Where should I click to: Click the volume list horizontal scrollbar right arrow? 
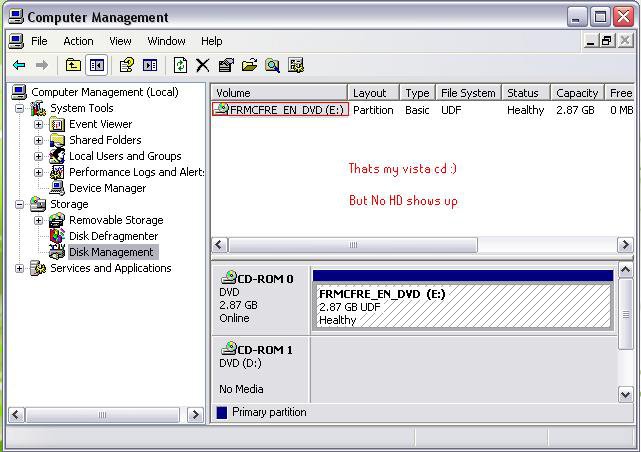625,245
